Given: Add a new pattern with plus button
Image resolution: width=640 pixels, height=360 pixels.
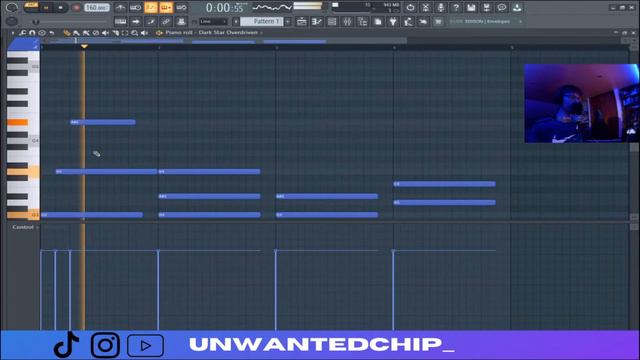Looking at the screenshot, I should click(x=288, y=21).
